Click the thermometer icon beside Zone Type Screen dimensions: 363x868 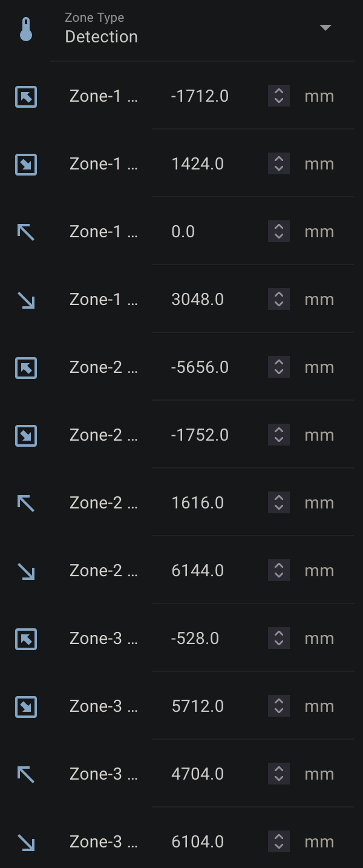pos(26,28)
